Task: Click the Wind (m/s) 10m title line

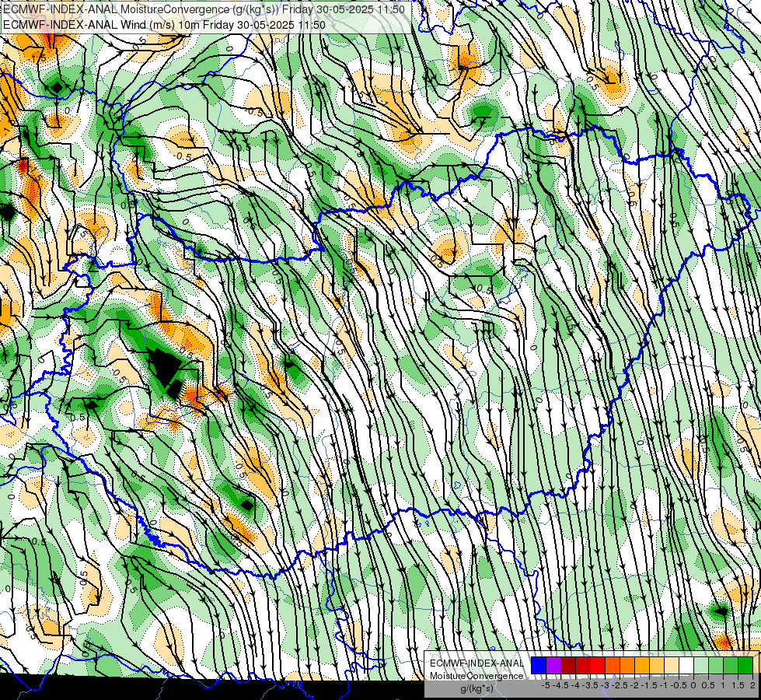Action: (x=164, y=25)
